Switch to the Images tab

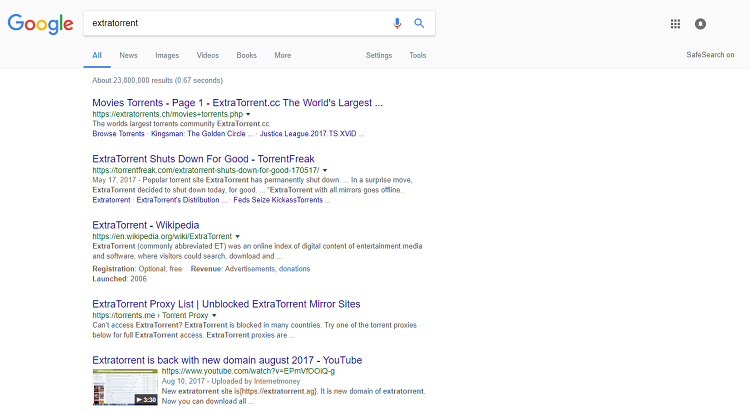coord(167,56)
